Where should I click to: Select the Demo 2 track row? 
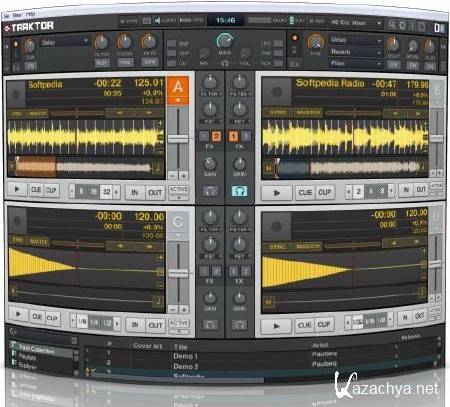260,365
